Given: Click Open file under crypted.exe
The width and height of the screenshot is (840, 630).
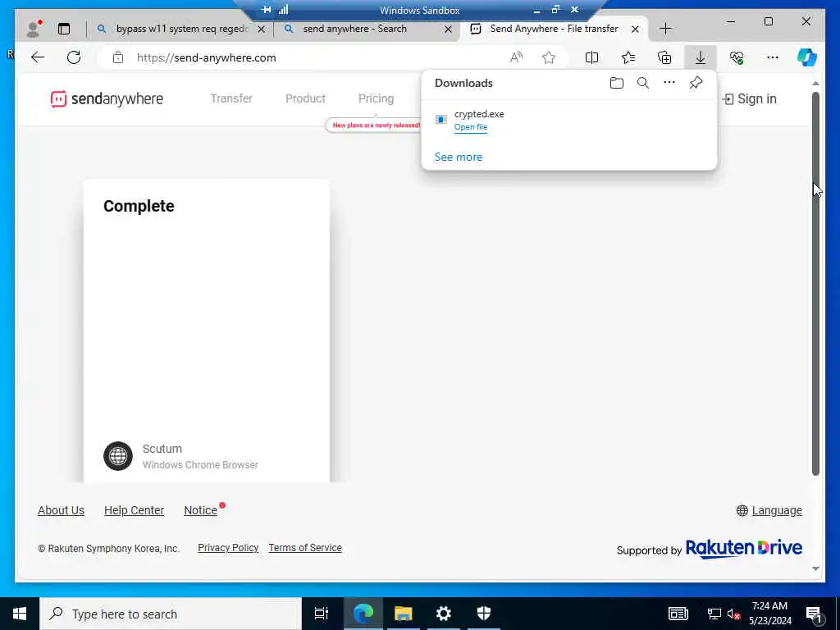Looking at the screenshot, I should tap(470, 127).
